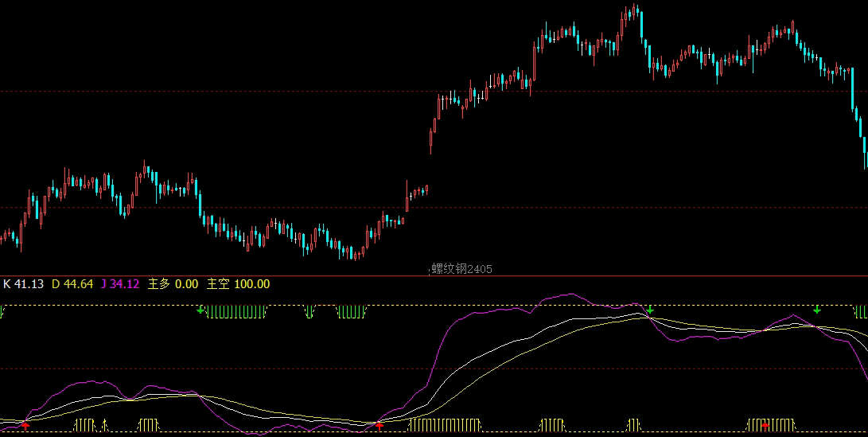Click the green down-arrow at the K/D crossover after J peak
This screenshot has width=868, height=437.
pyautogui.click(x=651, y=310)
